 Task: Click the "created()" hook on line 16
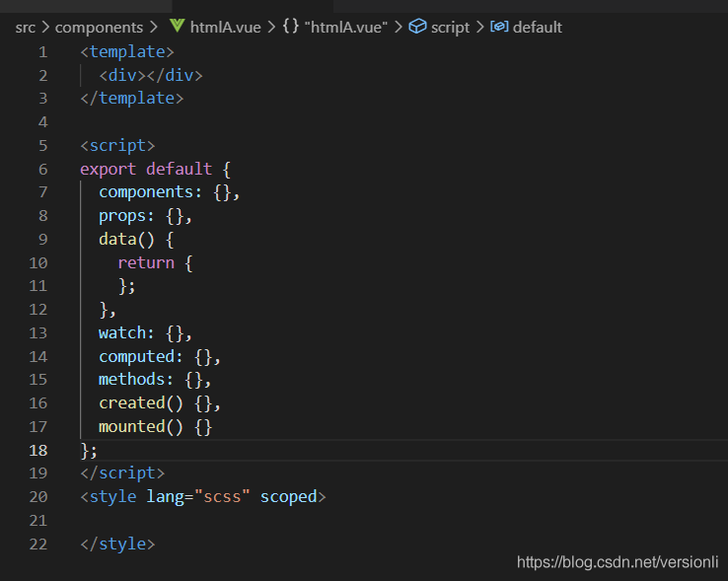pos(141,403)
